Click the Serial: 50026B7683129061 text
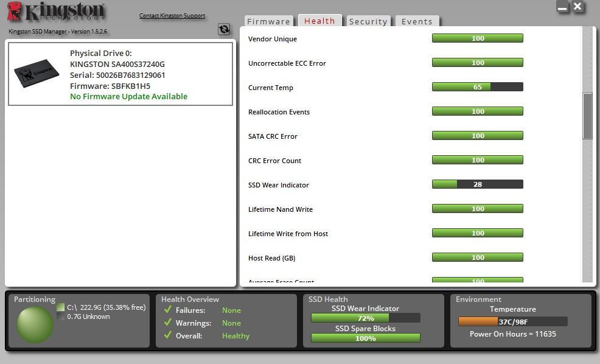Screen dimensions: 600x364 [x=117, y=75]
